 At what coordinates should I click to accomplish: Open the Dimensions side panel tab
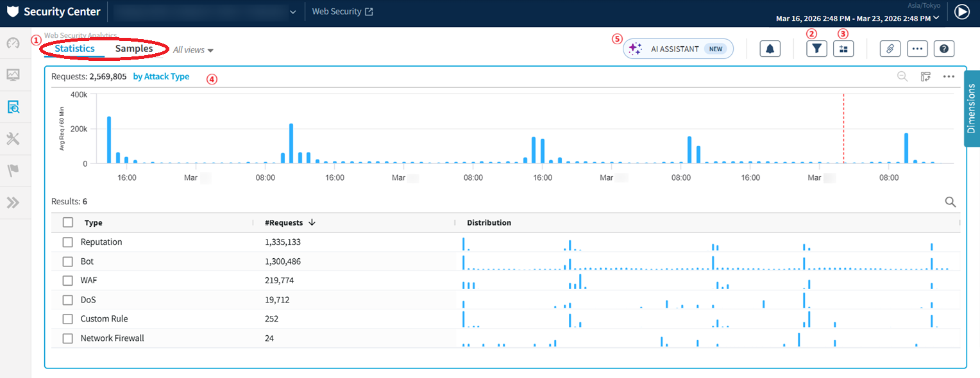click(x=971, y=108)
